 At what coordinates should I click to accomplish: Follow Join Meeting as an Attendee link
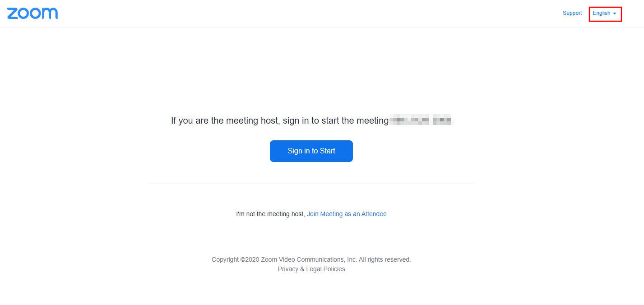click(347, 214)
